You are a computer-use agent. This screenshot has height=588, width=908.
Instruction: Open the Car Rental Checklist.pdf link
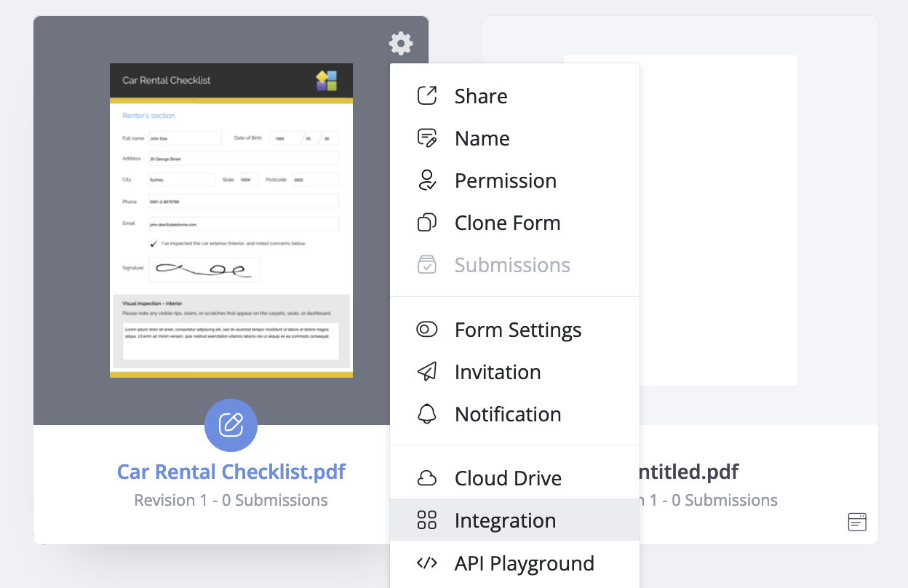(x=231, y=472)
